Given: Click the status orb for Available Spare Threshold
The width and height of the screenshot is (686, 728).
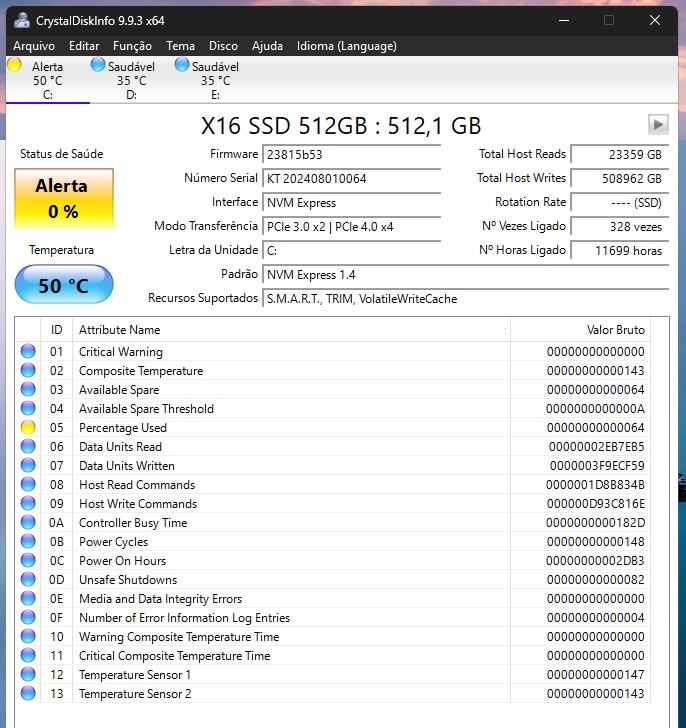Looking at the screenshot, I should point(28,408).
